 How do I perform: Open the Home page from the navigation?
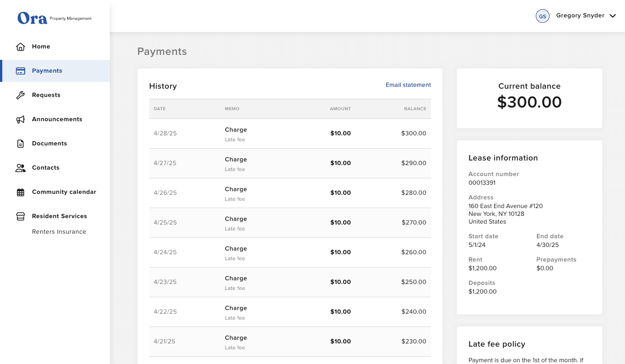pyautogui.click(x=41, y=46)
